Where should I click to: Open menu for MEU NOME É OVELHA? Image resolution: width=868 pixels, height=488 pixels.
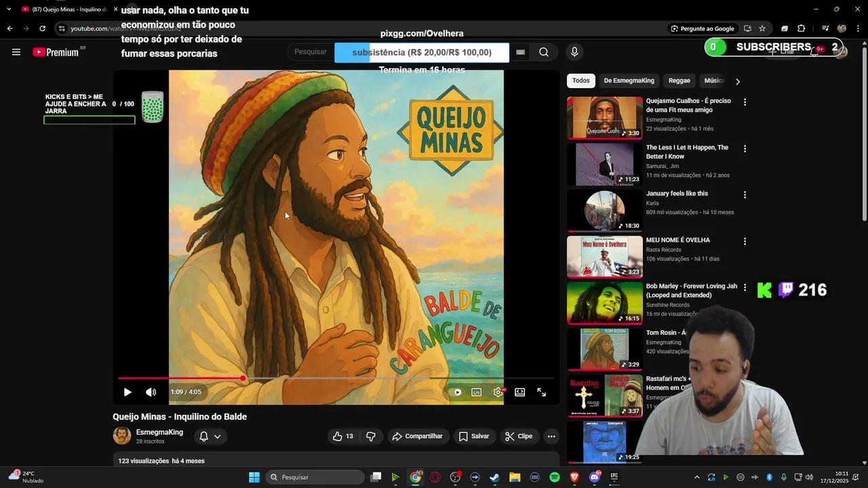pos(745,241)
